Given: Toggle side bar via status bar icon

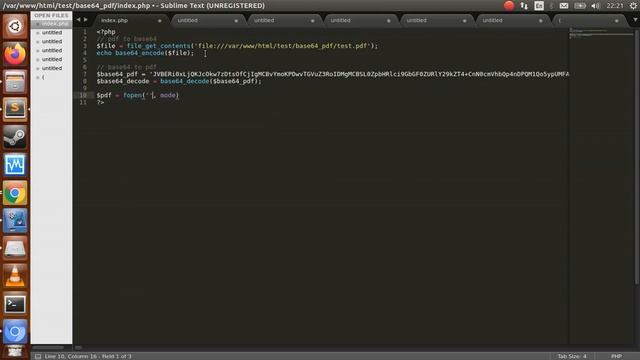Looking at the screenshot, I should click(38, 356).
